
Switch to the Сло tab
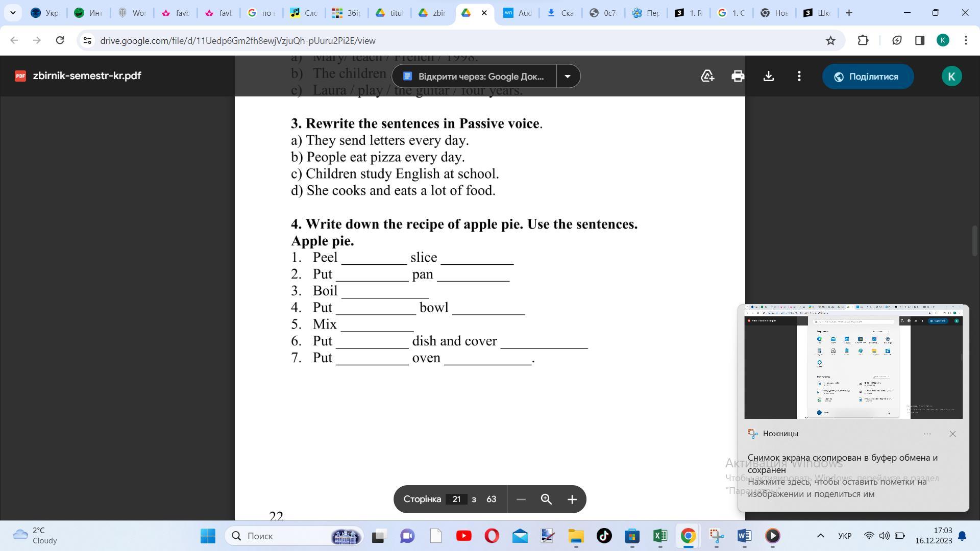point(305,13)
